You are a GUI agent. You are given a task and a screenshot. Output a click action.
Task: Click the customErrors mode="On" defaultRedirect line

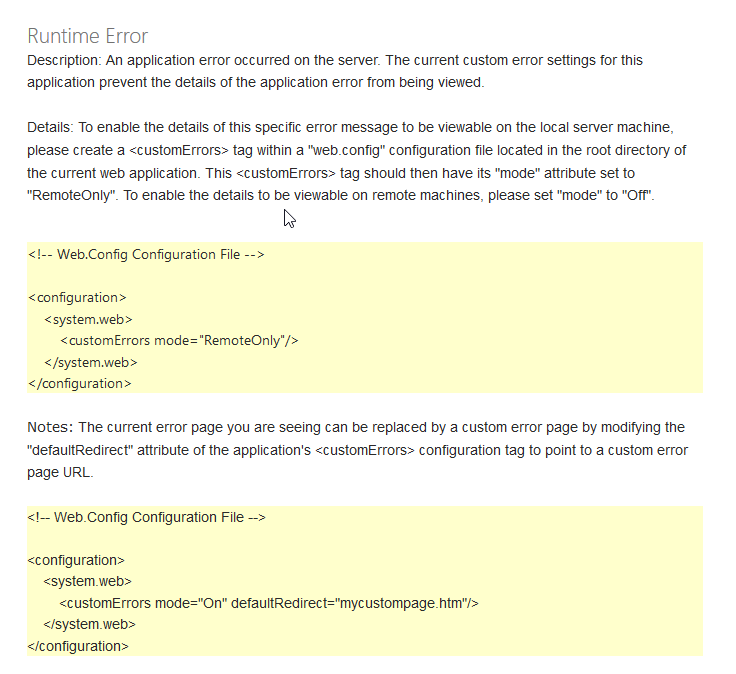[x=269, y=603]
